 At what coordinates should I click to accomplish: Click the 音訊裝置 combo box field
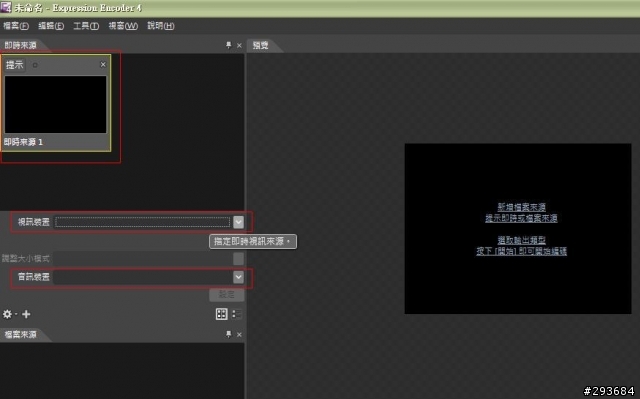tap(142, 277)
